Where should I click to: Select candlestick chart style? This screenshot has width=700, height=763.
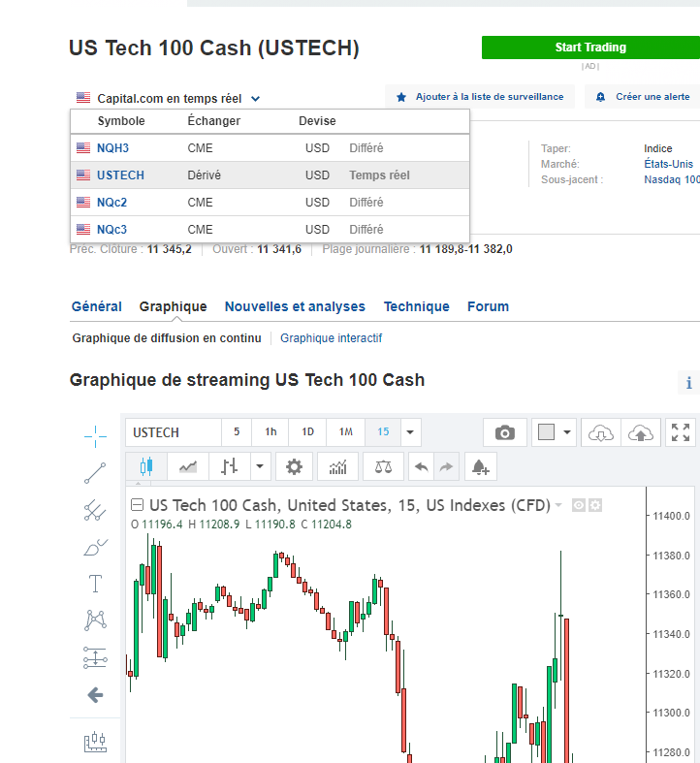[146, 466]
